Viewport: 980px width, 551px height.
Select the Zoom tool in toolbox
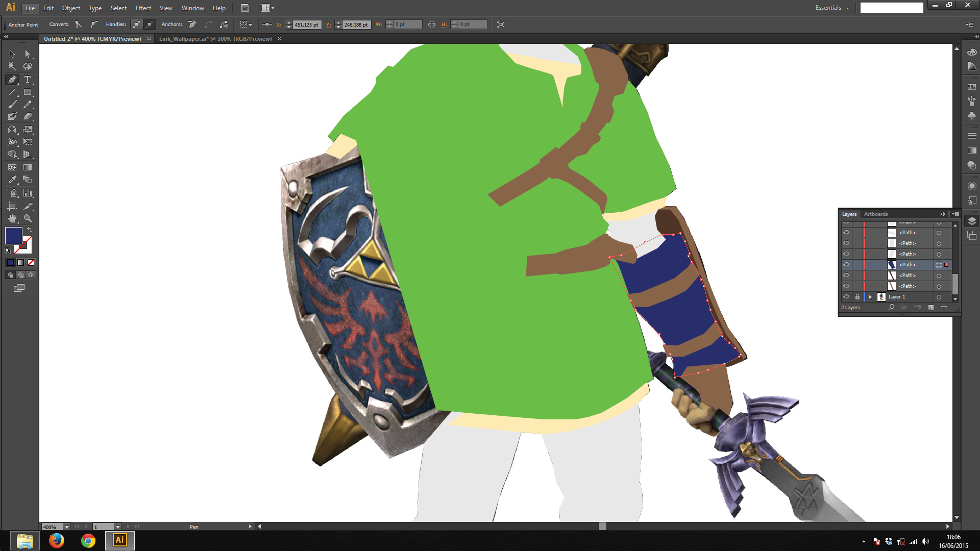(x=28, y=218)
